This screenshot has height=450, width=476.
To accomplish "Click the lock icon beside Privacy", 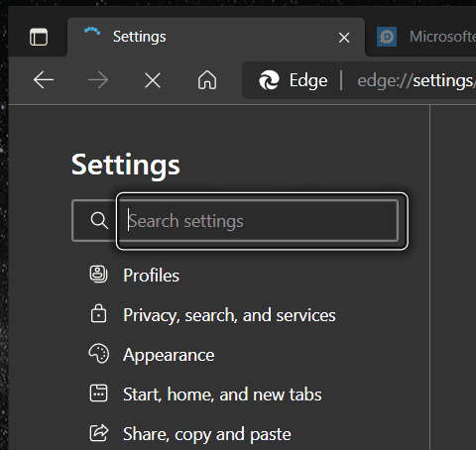I will pyautogui.click(x=98, y=313).
